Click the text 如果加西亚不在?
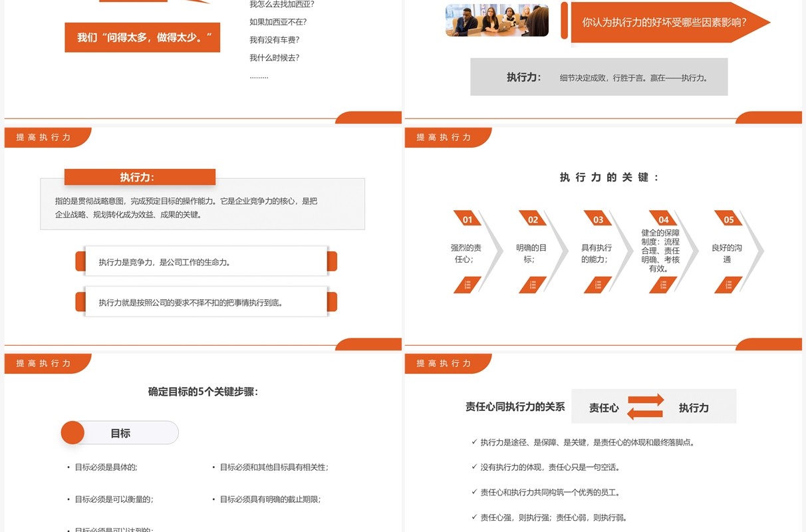Screen dimensions: 806x532 click(278, 22)
